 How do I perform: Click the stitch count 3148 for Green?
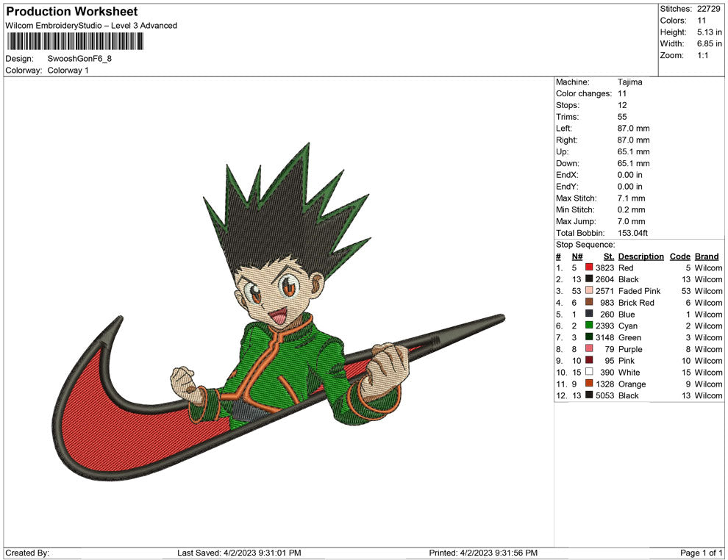point(605,337)
